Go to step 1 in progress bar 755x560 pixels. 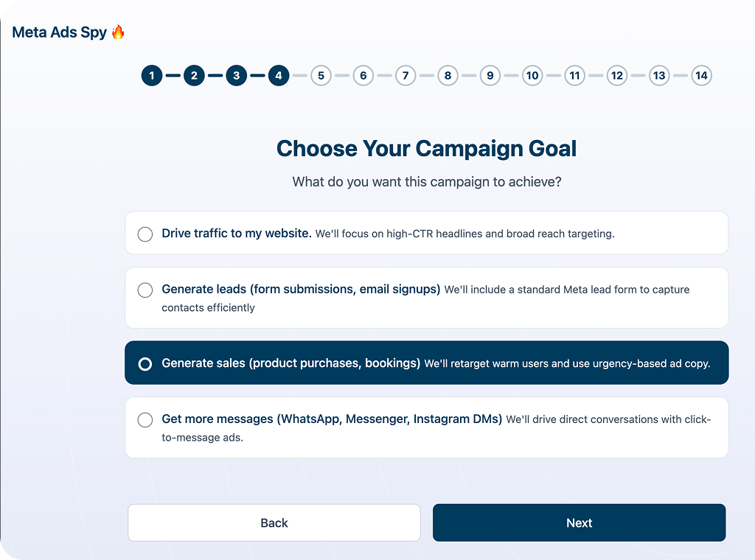coord(152,75)
